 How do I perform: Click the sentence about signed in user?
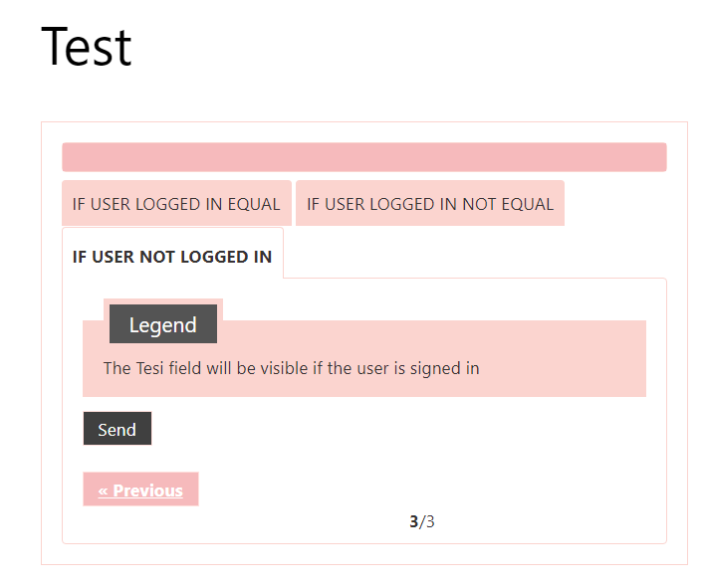click(292, 368)
